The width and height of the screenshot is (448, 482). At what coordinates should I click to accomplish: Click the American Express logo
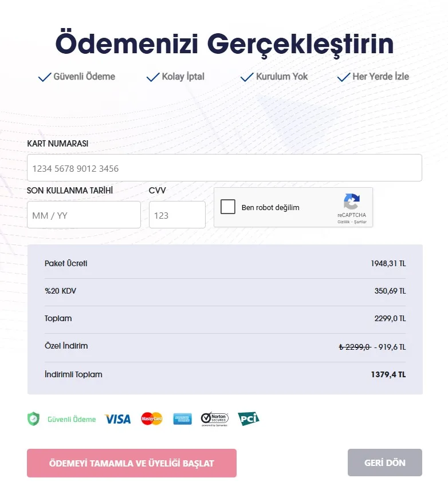(182, 419)
